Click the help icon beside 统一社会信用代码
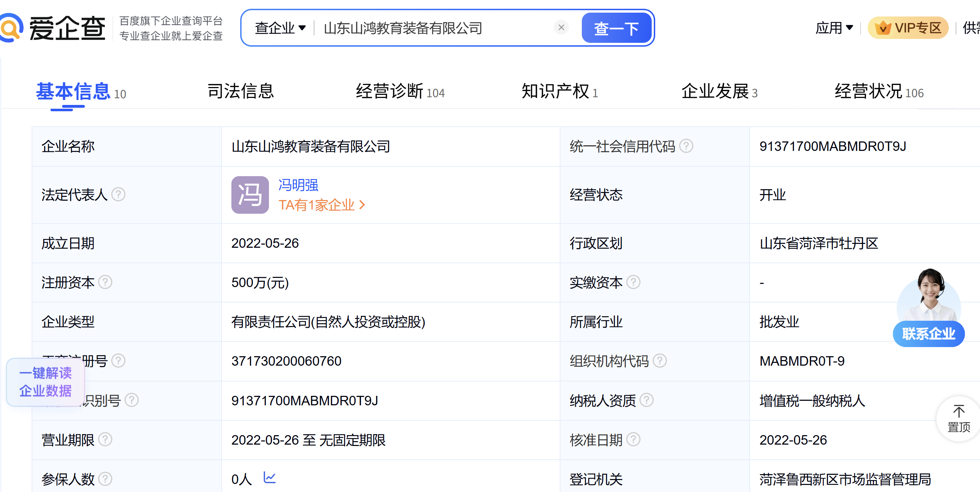Viewport: 980px width, 492px height. (x=686, y=146)
